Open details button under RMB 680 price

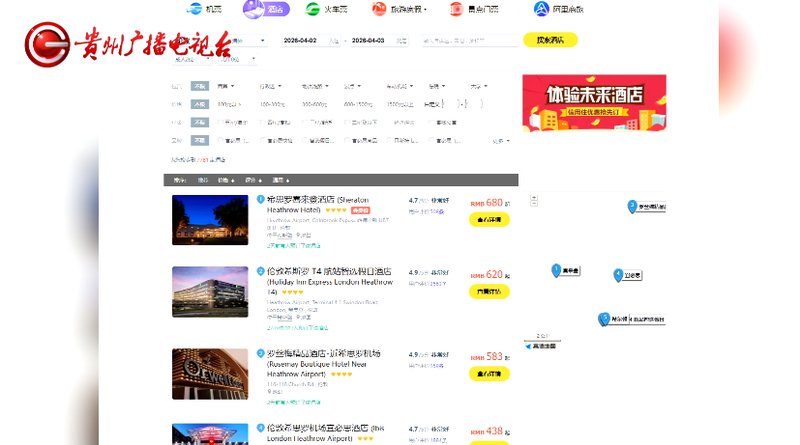(489, 219)
